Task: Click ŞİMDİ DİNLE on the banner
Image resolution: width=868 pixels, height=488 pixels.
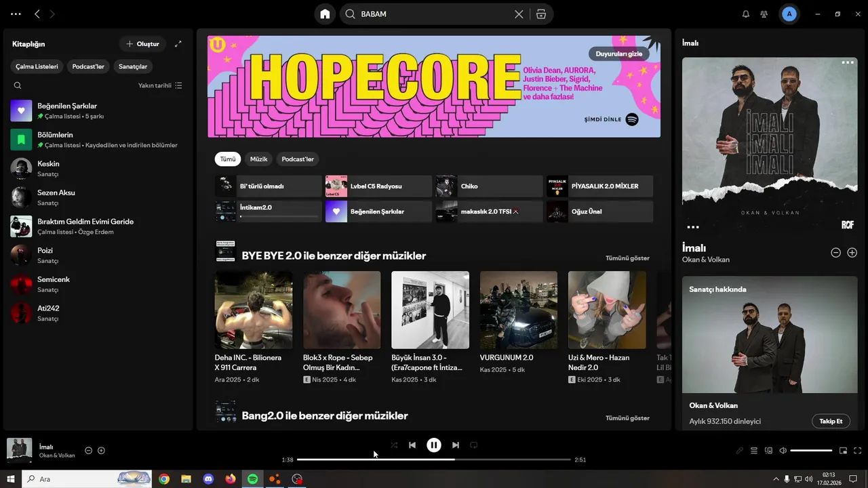Action: click(x=603, y=119)
